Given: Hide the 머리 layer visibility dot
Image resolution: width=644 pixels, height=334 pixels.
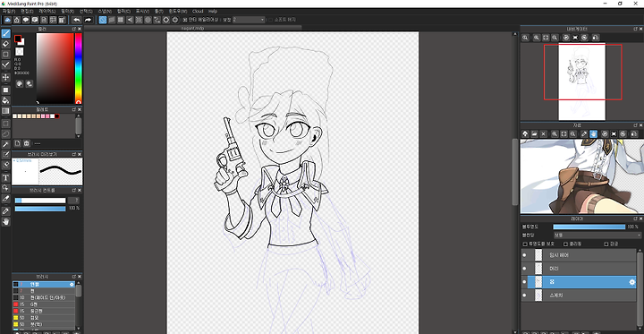Looking at the screenshot, I should (x=524, y=269).
